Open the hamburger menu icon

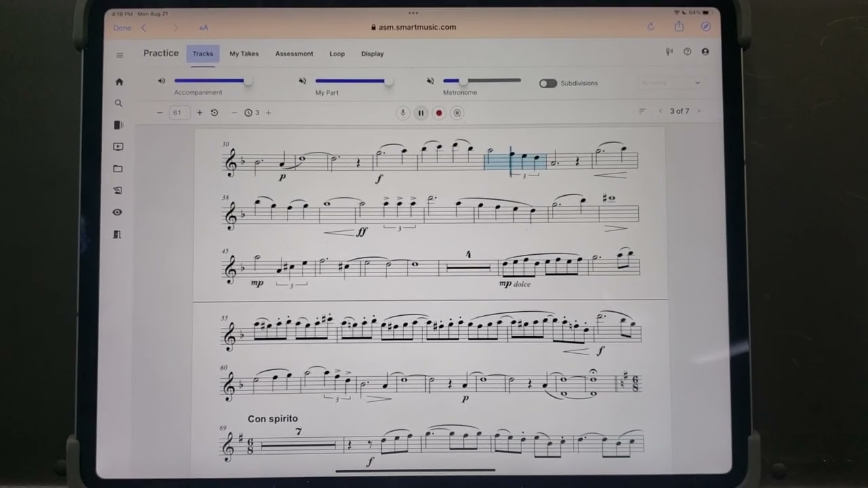(120, 56)
